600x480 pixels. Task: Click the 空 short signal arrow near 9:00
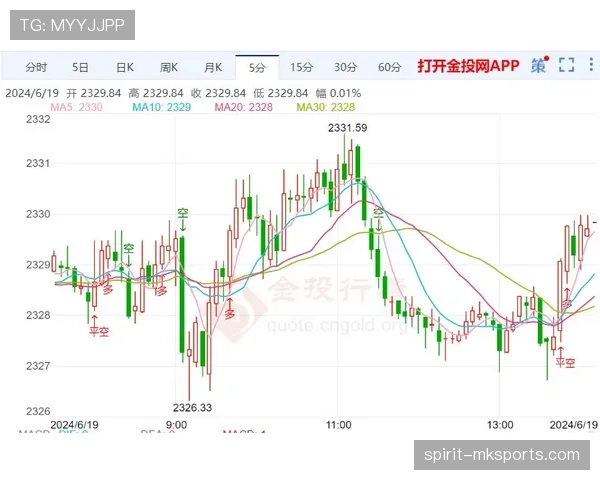click(x=183, y=214)
